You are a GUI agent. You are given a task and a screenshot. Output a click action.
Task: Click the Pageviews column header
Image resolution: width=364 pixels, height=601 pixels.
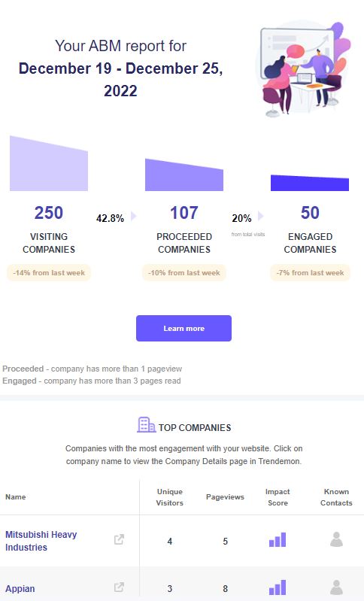[x=225, y=496]
